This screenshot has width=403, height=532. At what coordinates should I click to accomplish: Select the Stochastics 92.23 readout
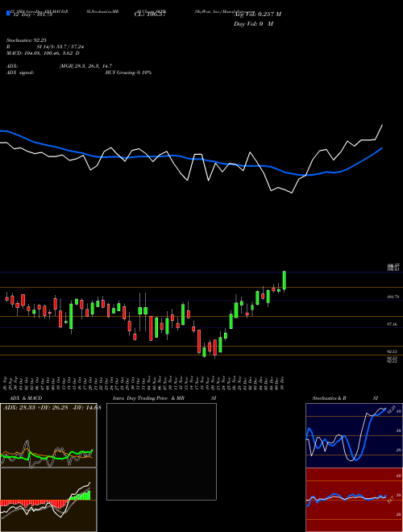(26, 40)
